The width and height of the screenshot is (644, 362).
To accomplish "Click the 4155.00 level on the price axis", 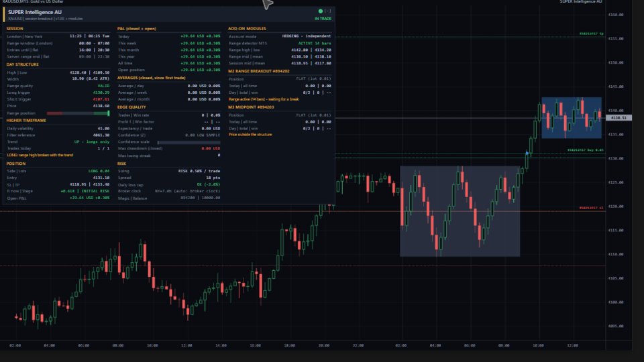I will [x=616, y=39].
